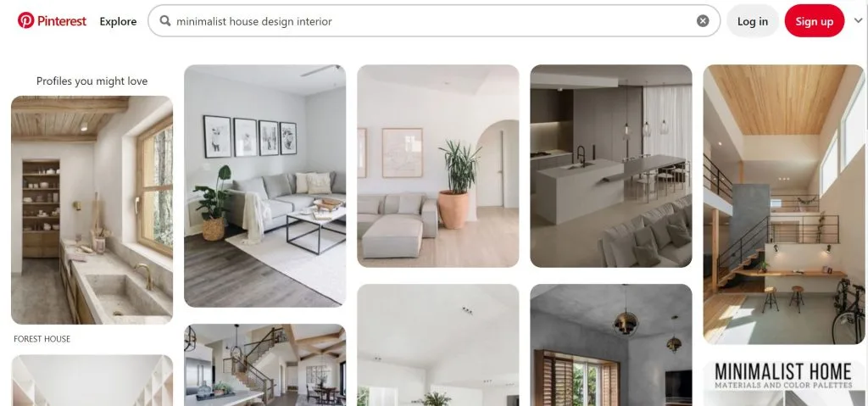Expand the chevron menu beside Sign up
This screenshot has height=406, width=868.
pos(858,21)
